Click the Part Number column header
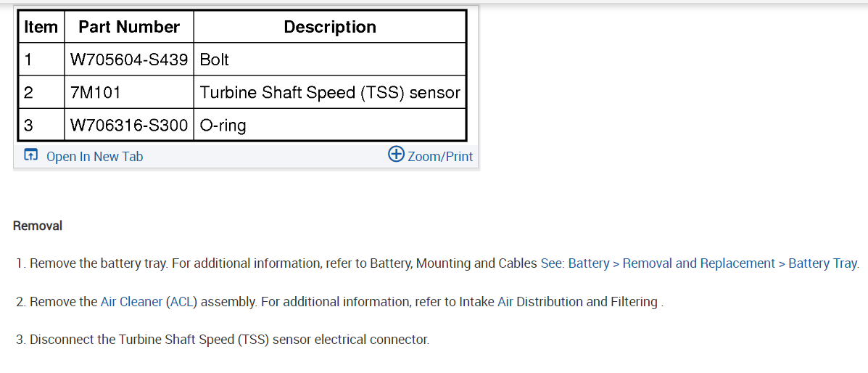This screenshot has height=373, width=868. coord(128,27)
